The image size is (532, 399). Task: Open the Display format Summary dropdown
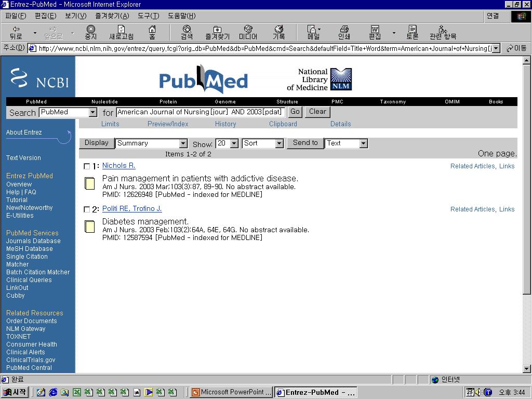[x=183, y=143]
